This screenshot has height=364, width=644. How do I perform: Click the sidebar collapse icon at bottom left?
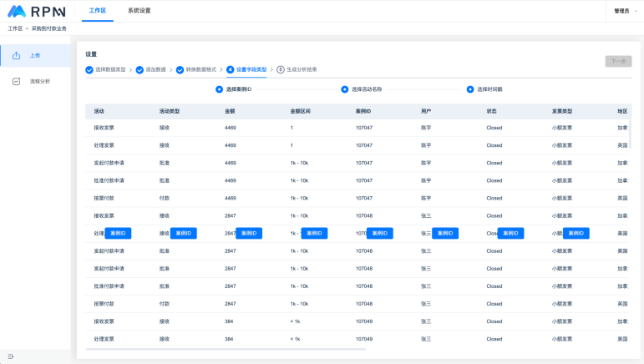coord(11,356)
